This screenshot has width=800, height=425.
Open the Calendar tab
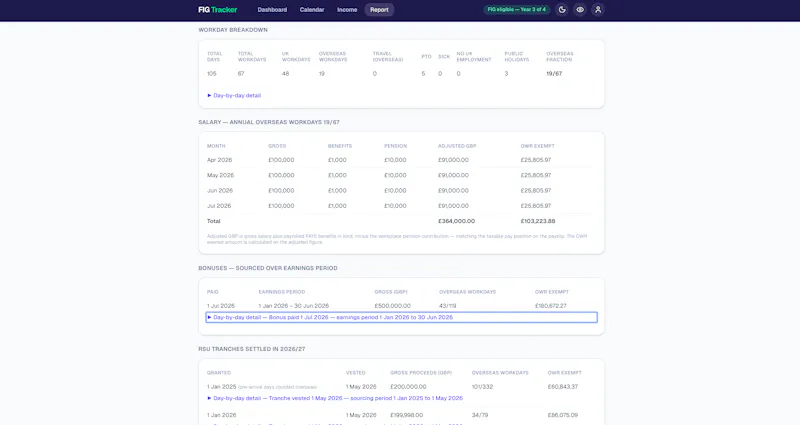[312, 10]
